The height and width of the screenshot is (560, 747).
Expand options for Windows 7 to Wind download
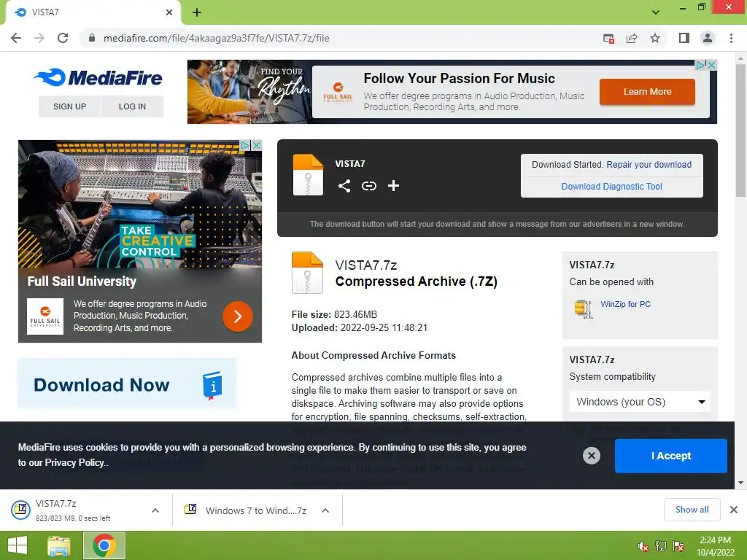pos(325,510)
